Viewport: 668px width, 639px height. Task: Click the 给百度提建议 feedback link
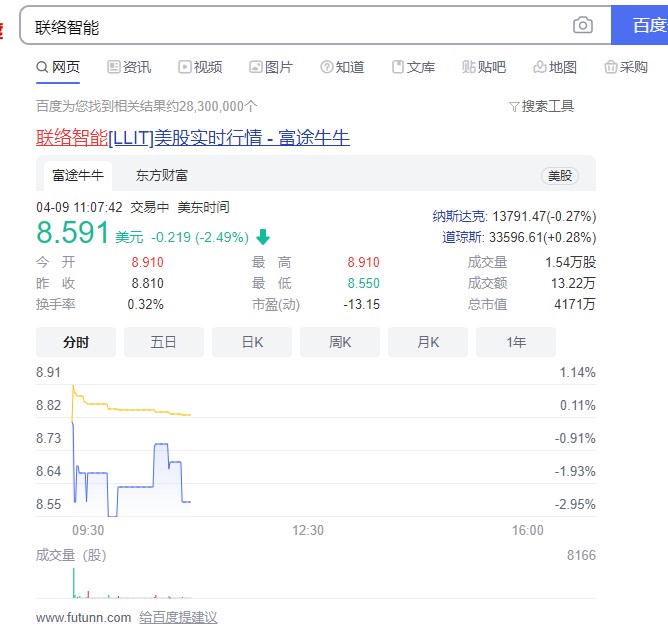pos(178,618)
